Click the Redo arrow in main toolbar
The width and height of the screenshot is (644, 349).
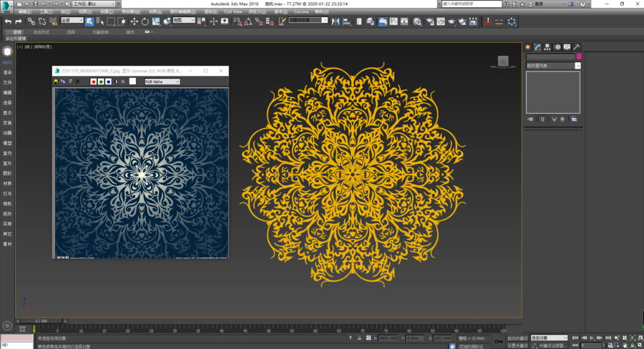click(x=19, y=21)
